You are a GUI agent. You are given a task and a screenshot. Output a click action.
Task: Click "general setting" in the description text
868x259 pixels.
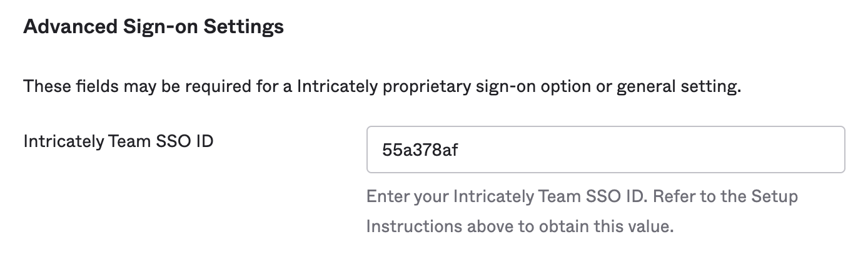(x=679, y=86)
